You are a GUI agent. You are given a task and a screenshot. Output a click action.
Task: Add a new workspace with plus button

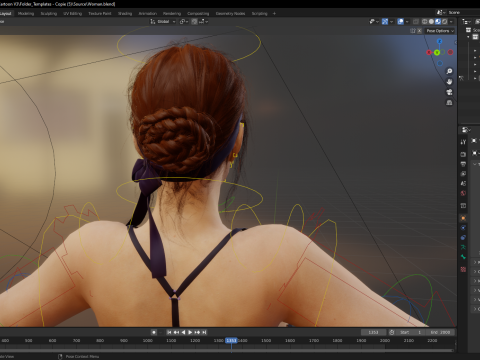coord(274,14)
